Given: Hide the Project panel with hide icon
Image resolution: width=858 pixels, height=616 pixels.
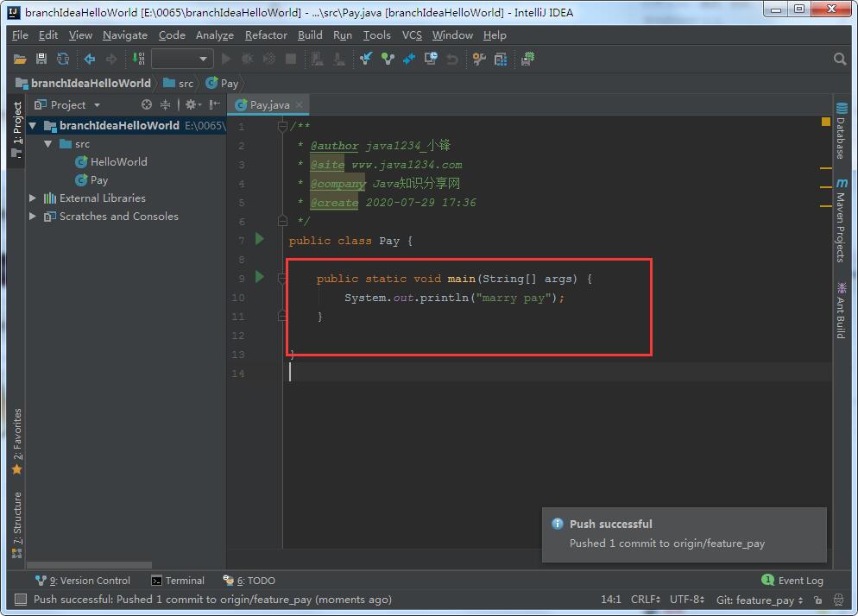Looking at the screenshot, I should (214, 104).
